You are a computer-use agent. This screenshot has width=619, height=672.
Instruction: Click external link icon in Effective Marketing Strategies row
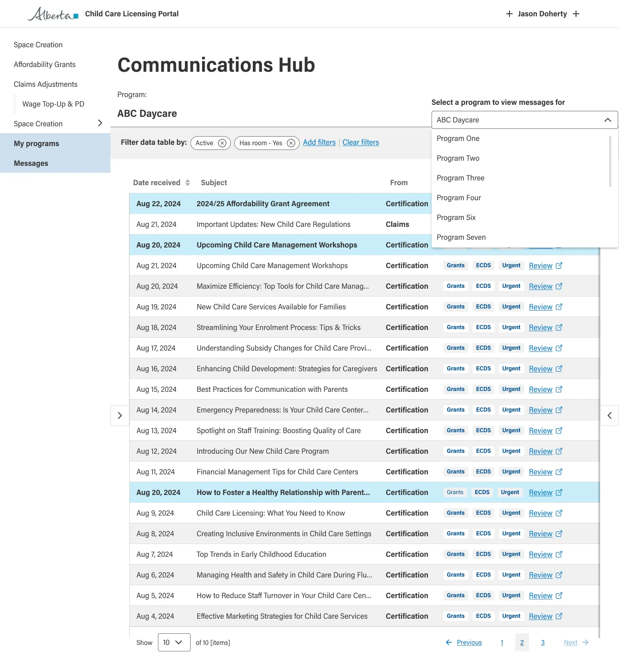(559, 616)
